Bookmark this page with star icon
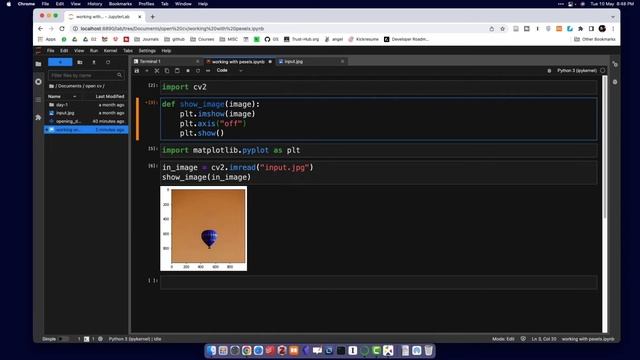Image resolution: width=640 pixels, height=360 pixels. (502, 29)
